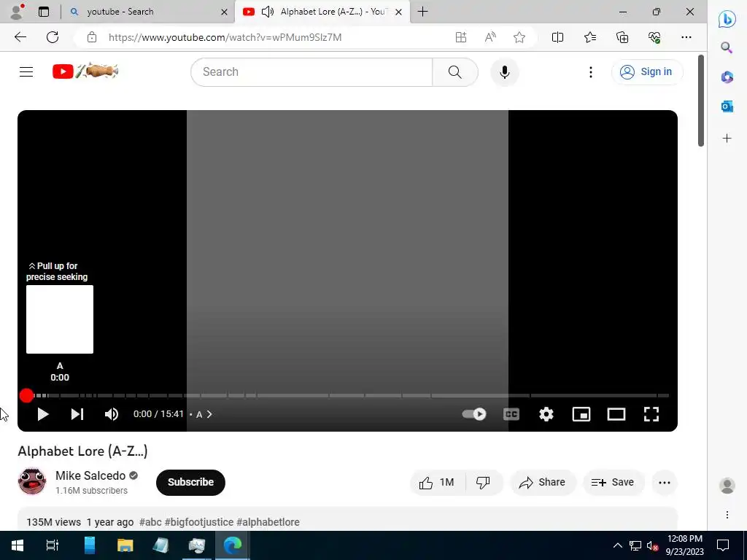The image size is (747, 560).
Task: Open the YouTube guide hamburger menu
Action: pos(26,72)
